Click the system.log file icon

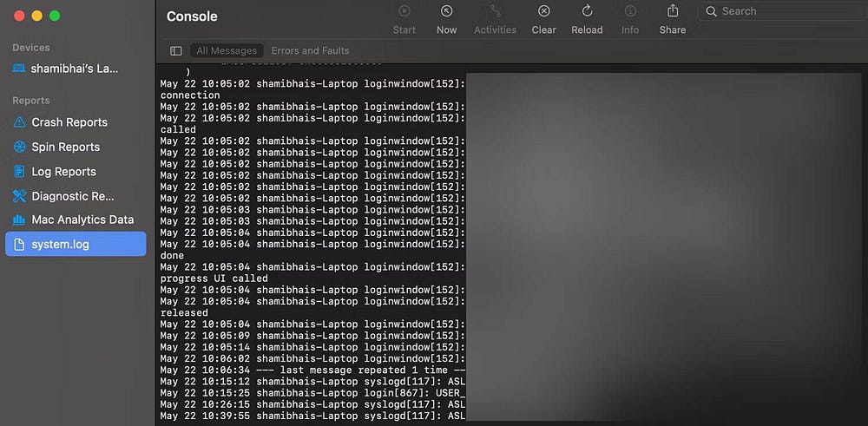[x=19, y=244]
